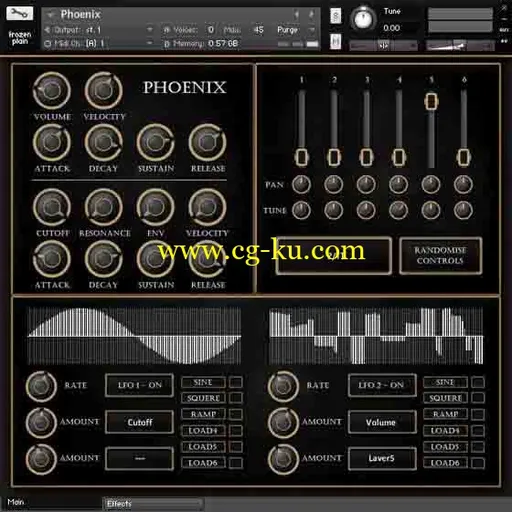Image resolution: width=512 pixels, height=512 pixels.
Task: Click the Kontakt header Tune knob
Action: click(363, 18)
